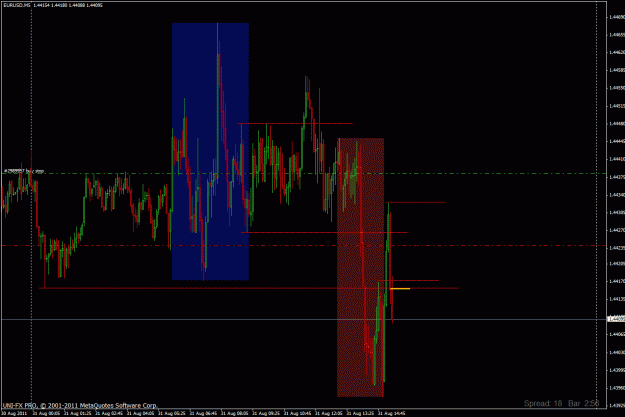
Task: Click the UNI-FX PRO MetaQuotes copyright text
Action: click(x=80, y=405)
